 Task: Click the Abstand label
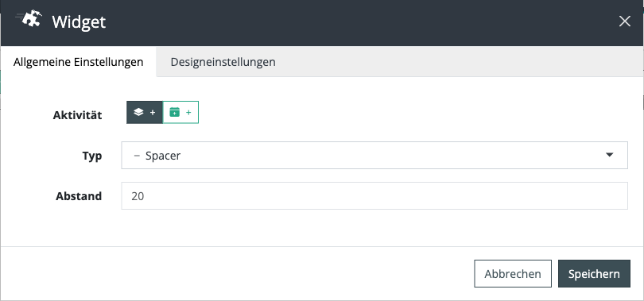pos(79,196)
